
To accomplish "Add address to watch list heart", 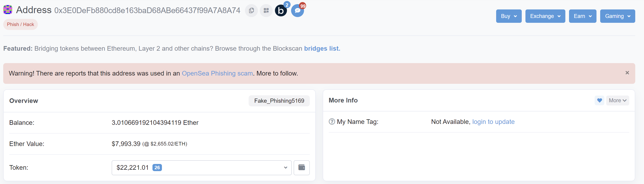I will 599,100.
